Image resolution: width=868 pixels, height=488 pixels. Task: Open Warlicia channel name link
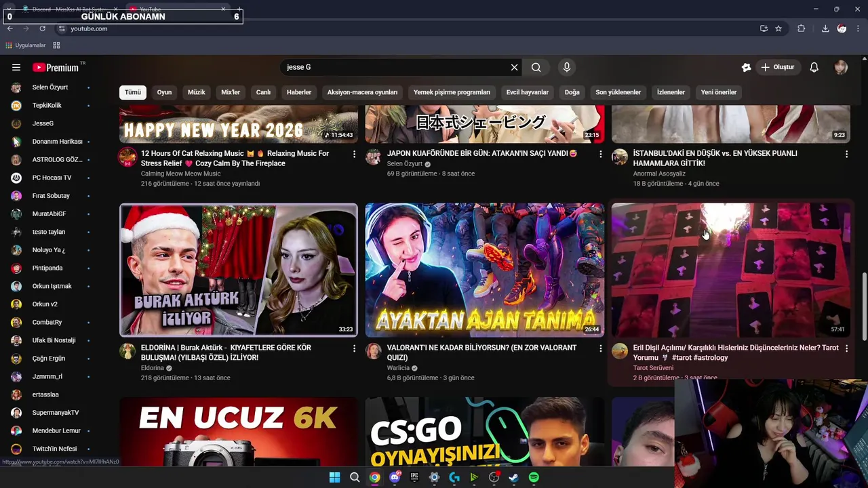[x=398, y=368]
